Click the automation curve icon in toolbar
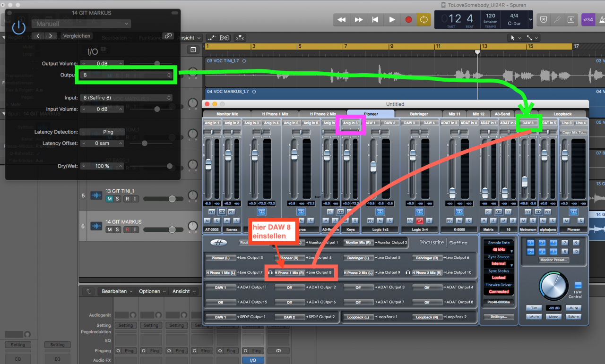605x364 pixels. point(212,38)
